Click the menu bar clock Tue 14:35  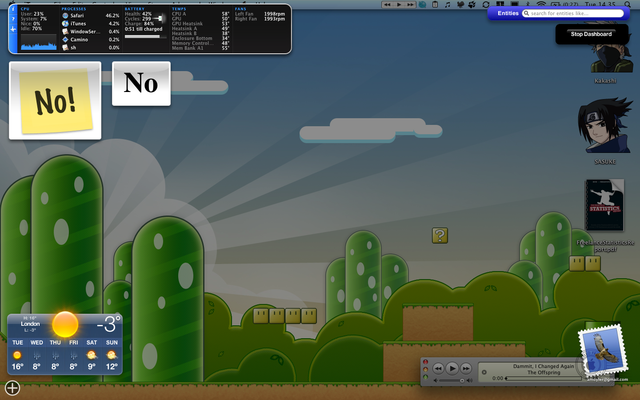(x=600, y=4)
